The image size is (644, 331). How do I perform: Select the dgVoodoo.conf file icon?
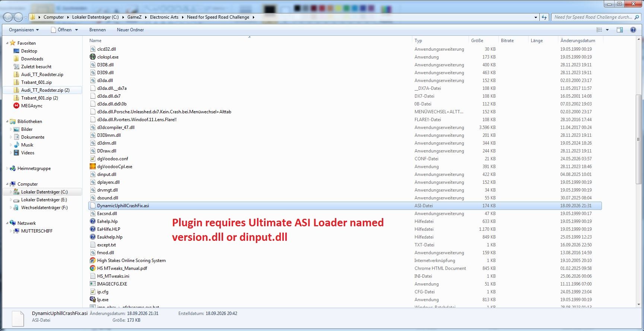pos(93,158)
